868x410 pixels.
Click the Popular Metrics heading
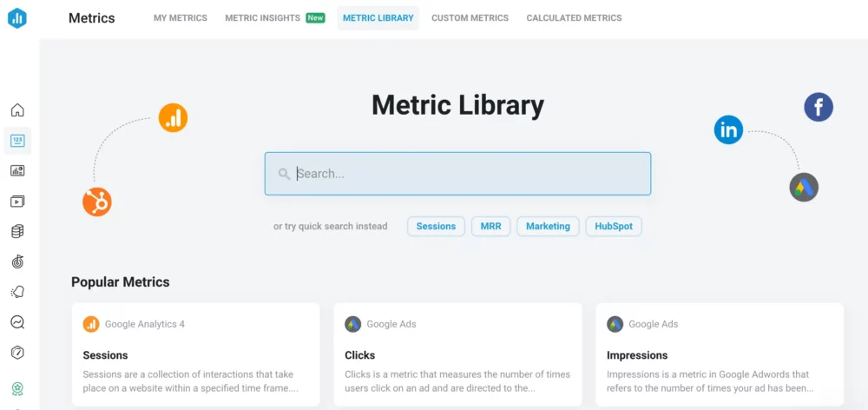121,282
